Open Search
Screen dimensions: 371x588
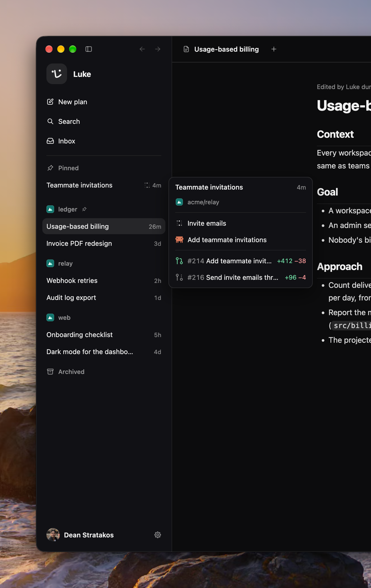(x=104, y=121)
